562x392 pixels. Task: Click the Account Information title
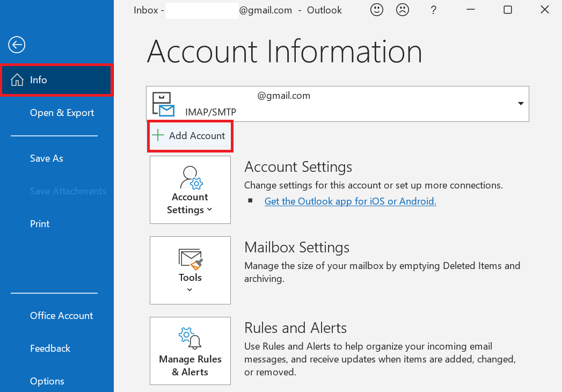click(x=284, y=52)
